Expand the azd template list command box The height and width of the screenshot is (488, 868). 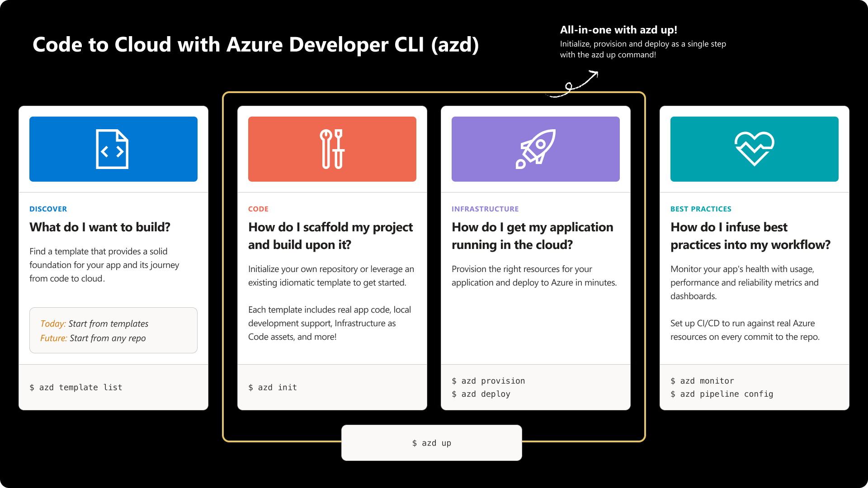click(75, 387)
